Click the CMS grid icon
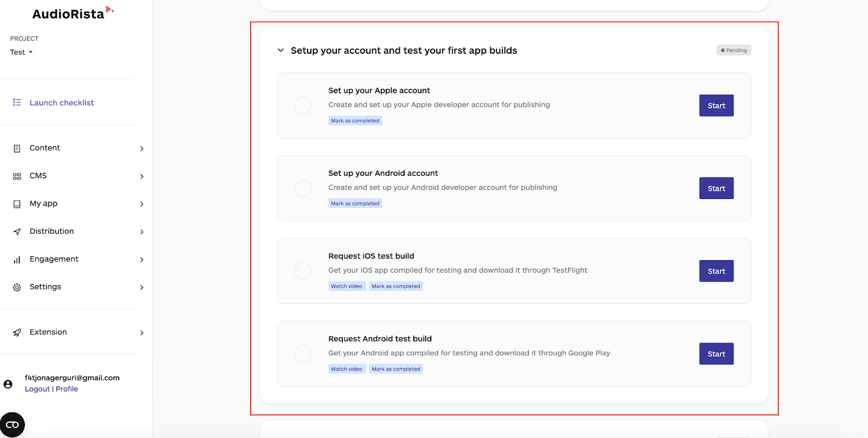Screen dimensions: 868x438 click(17, 176)
